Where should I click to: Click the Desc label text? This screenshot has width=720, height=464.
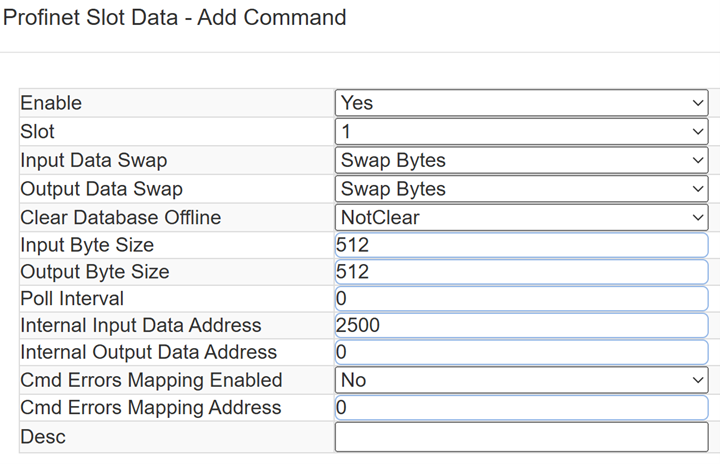tap(43, 437)
